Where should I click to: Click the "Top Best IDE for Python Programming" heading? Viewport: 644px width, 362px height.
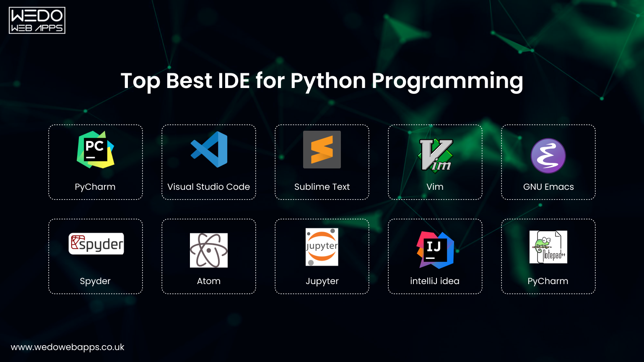point(322,81)
